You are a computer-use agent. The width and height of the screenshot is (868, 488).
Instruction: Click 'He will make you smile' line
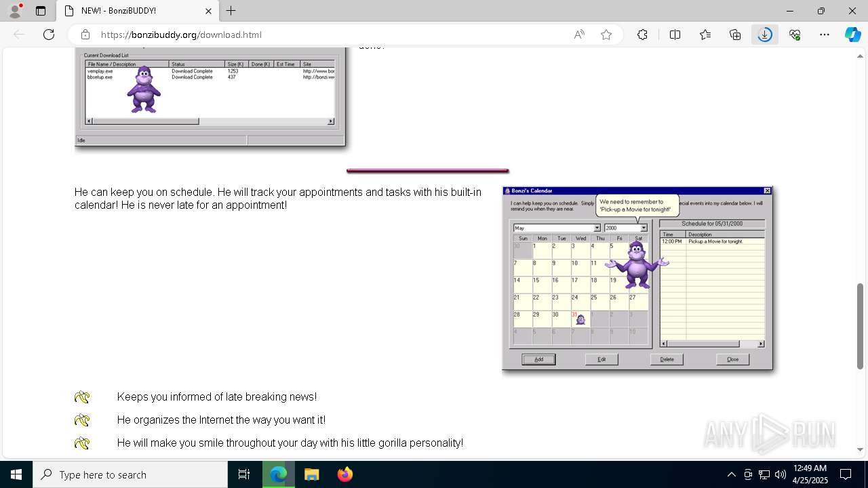[290, 443]
